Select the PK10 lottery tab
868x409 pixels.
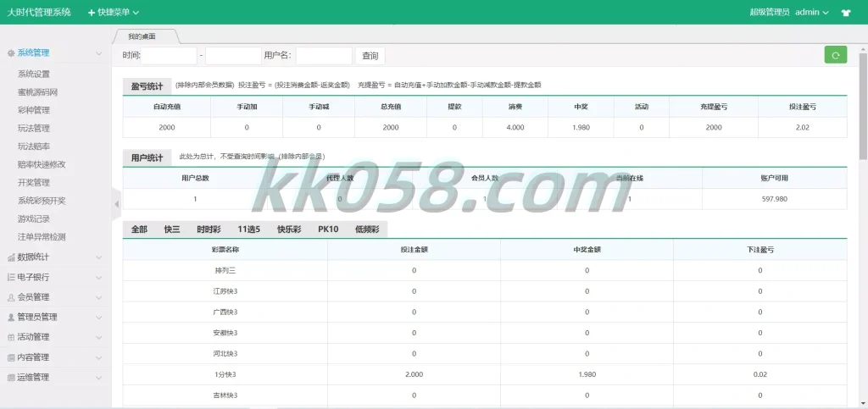(x=328, y=229)
